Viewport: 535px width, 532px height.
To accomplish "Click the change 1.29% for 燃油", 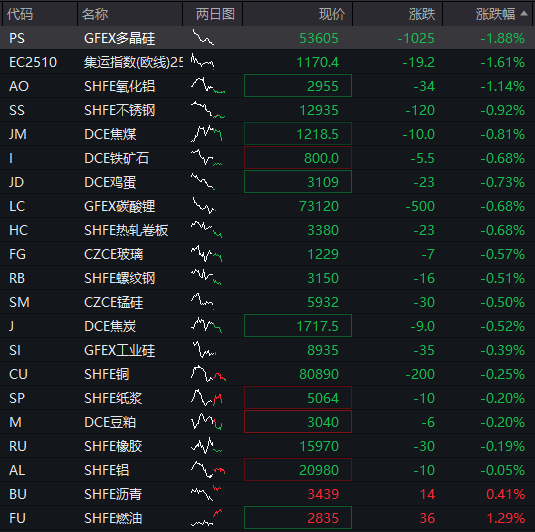I will pos(506,518).
